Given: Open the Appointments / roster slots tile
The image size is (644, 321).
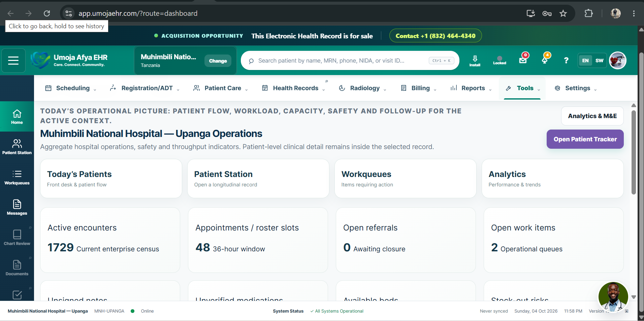Looking at the screenshot, I should 258,240.
